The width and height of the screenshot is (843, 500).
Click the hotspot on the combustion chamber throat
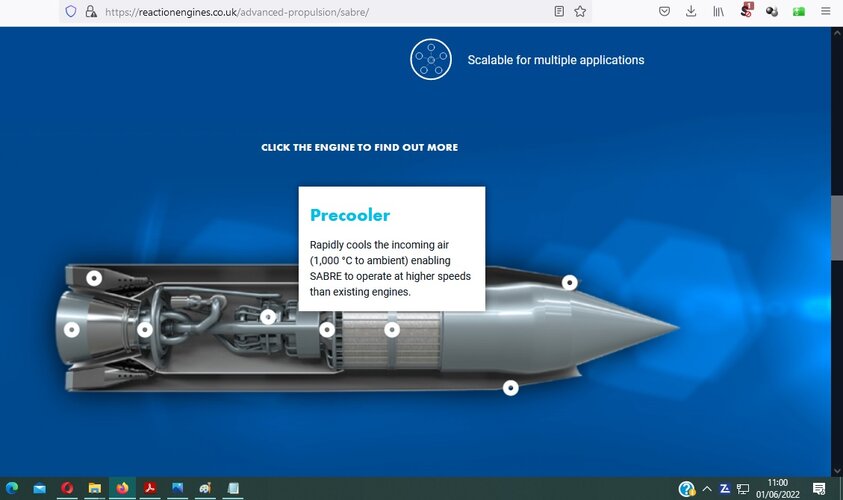[x=145, y=330]
